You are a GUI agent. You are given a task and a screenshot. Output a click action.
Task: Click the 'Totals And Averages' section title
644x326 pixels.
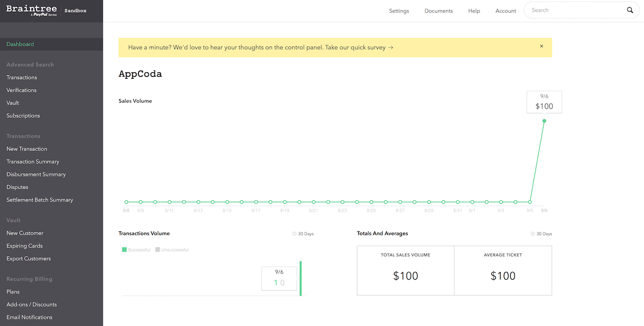[x=382, y=233]
